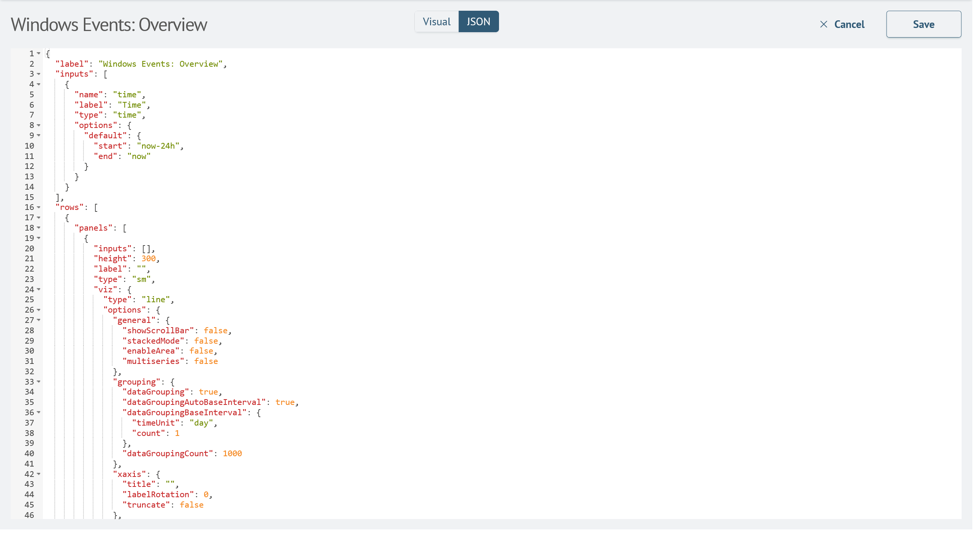
Task: Collapse the fold arrow on line 19
Action: click(x=39, y=238)
